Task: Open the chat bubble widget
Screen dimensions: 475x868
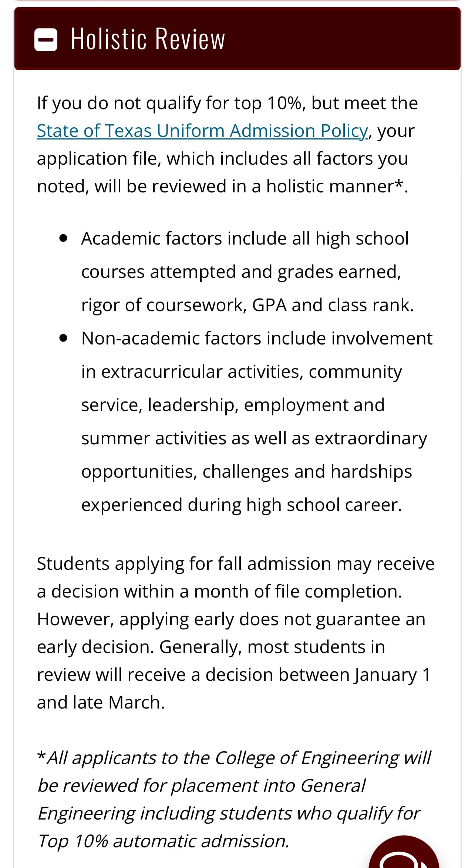Action: click(404, 855)
